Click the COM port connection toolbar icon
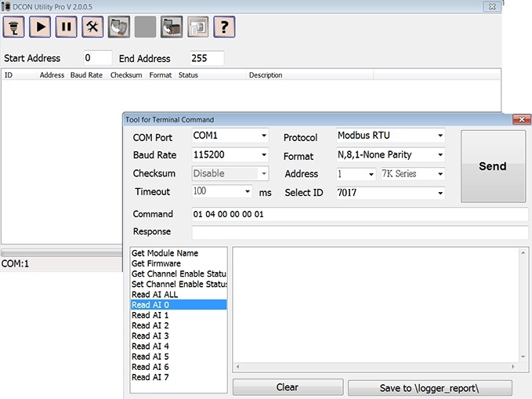Screen dimensions: 532x399 (x=13, y=27)
